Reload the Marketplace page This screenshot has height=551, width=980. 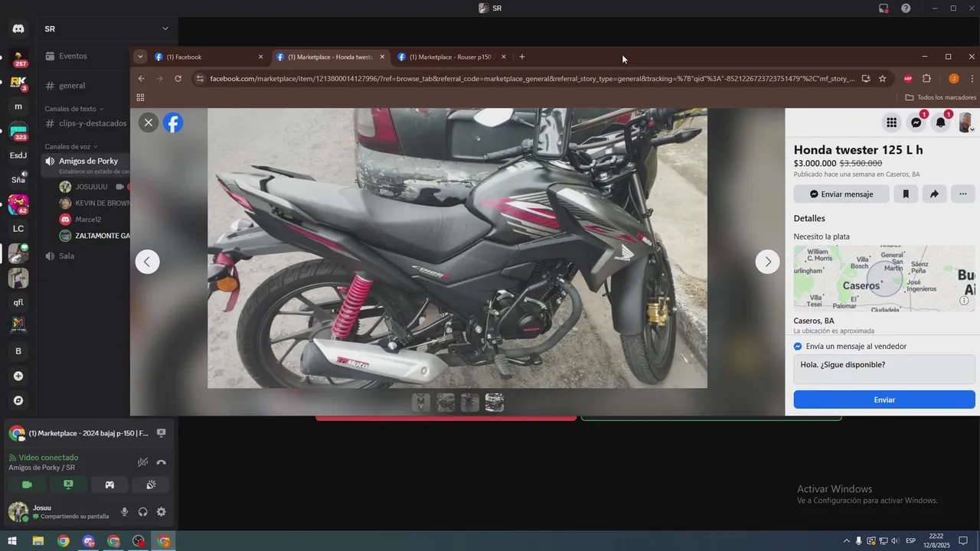tap(178, 78)
